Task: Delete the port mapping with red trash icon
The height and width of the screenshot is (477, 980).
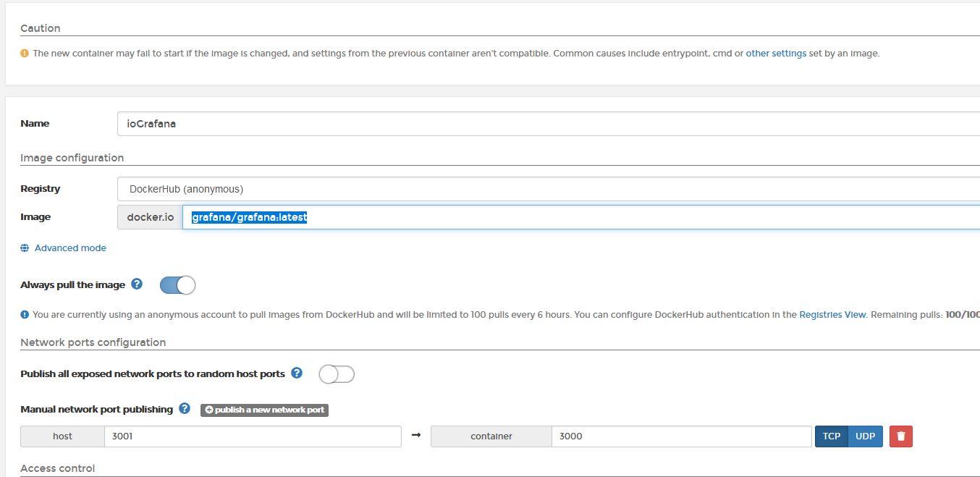Action: pyautogui.click(x=901, y=436)
